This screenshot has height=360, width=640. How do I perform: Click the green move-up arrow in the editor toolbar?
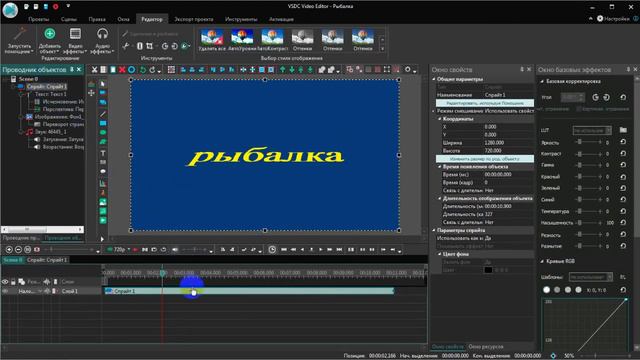tap(282, 70)
